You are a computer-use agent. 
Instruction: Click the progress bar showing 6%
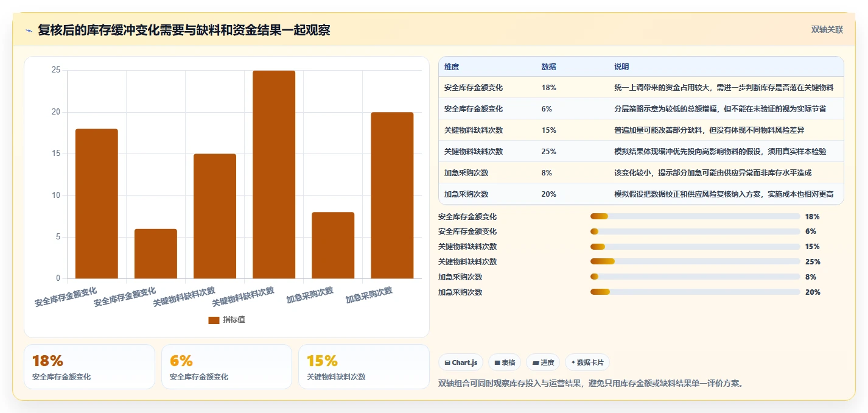coord(695,231)
